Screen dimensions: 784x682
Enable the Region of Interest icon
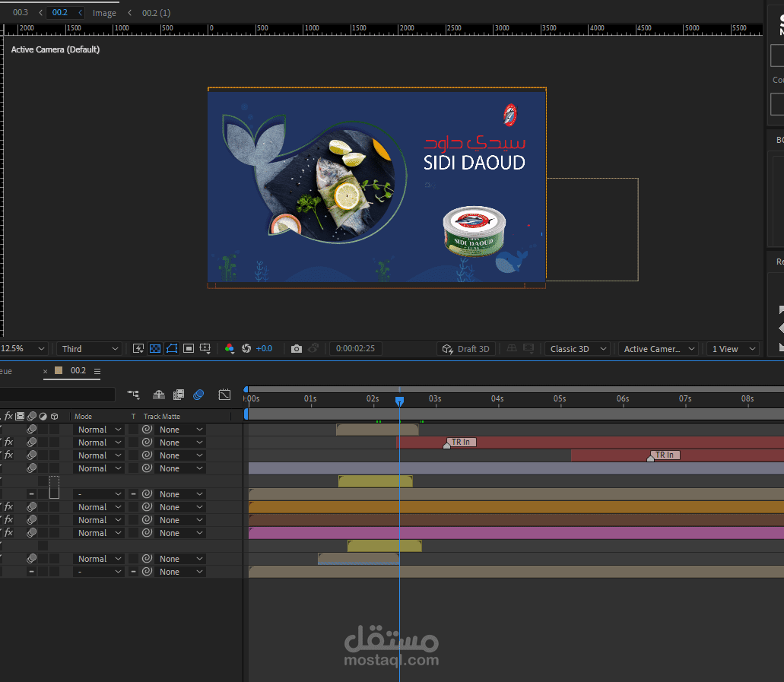click(x=189, y=348)
